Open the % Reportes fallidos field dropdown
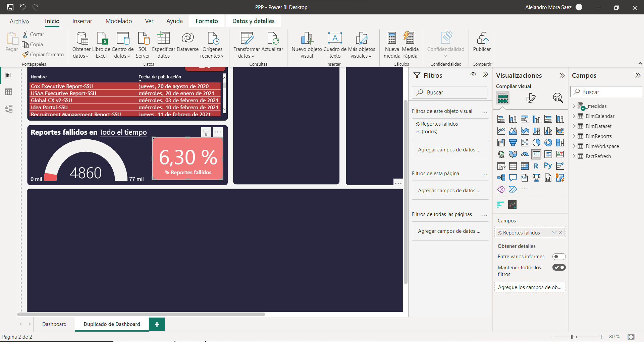Screen dimensions: 644x342 tap(554, 232)
